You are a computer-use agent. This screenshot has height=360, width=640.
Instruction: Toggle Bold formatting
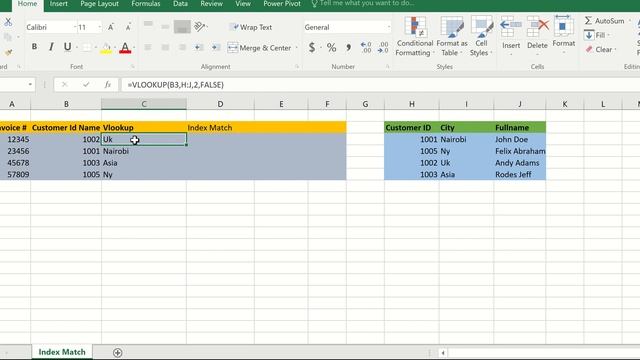pos(34,47)
